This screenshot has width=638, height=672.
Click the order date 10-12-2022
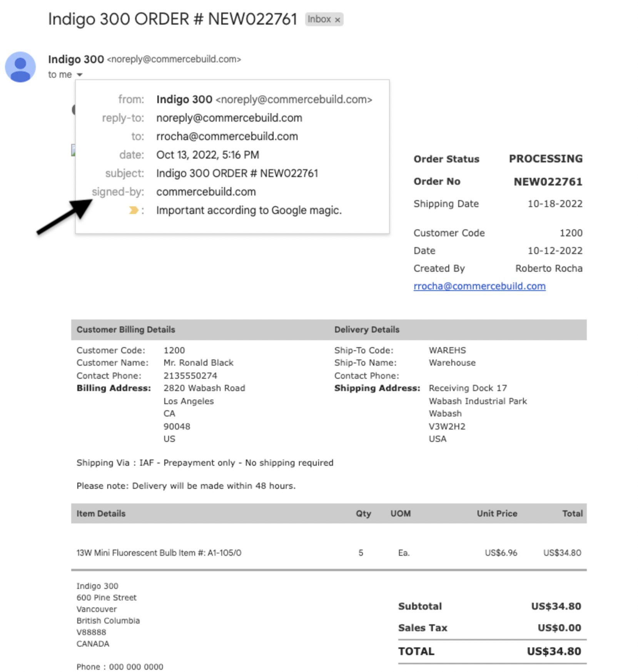555,251
